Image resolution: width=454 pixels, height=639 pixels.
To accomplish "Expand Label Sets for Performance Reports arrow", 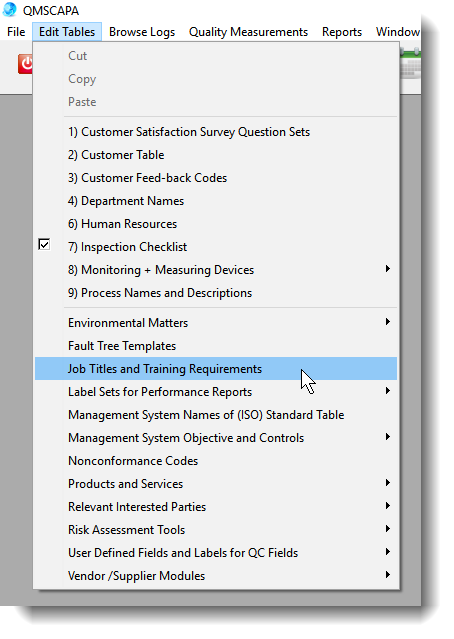I will pyautogui.click(x=388, y=391).
